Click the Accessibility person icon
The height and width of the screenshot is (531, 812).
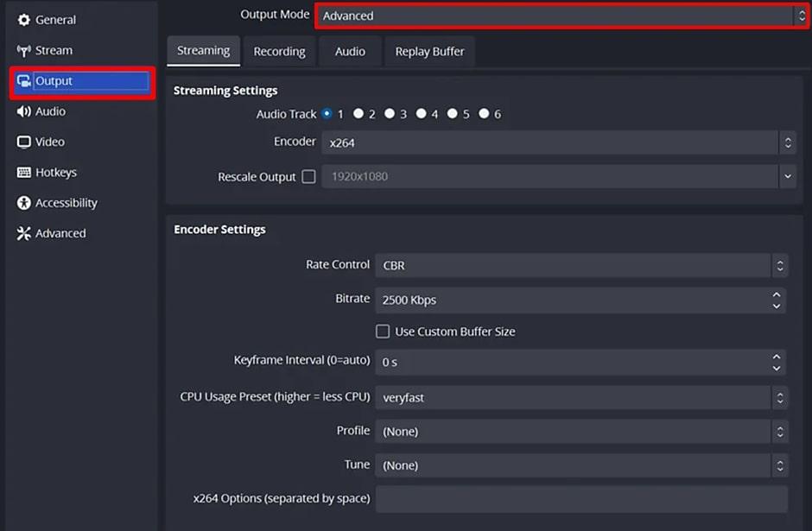(x=23, y=202)
